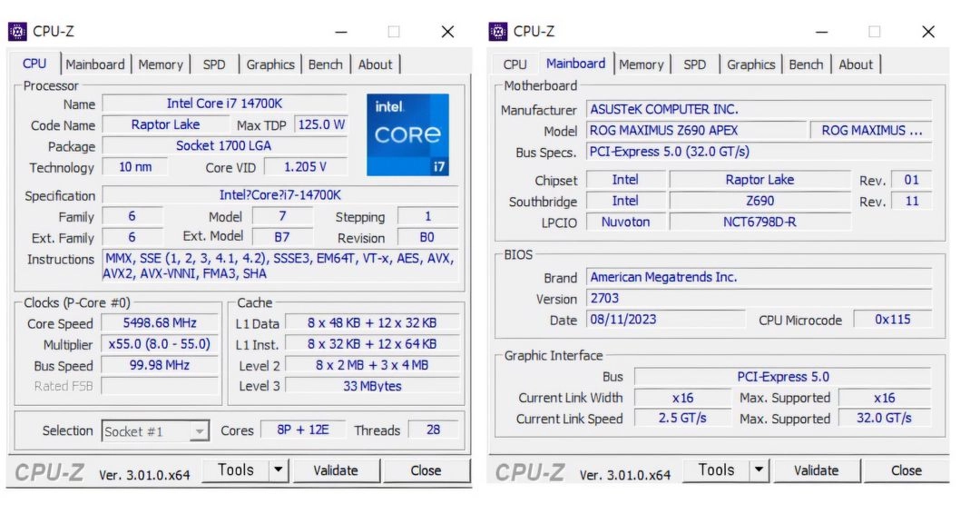
Task: Select Mainboard tab in right window
Action: coord(575,64)
